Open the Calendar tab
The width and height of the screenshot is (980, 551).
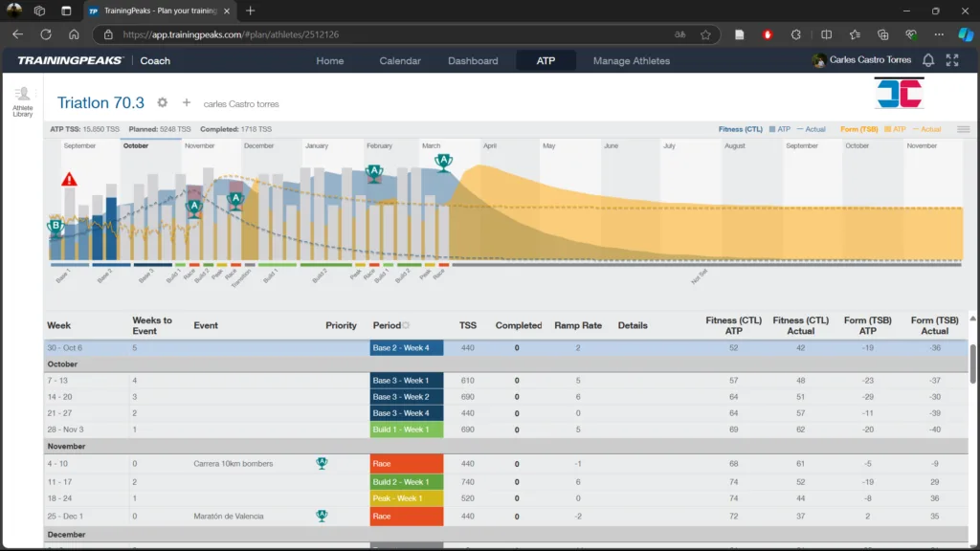coord(400,60)
